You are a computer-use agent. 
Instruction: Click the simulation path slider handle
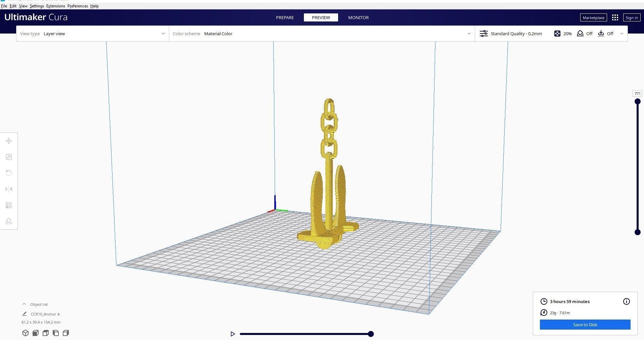coord(371,334)
